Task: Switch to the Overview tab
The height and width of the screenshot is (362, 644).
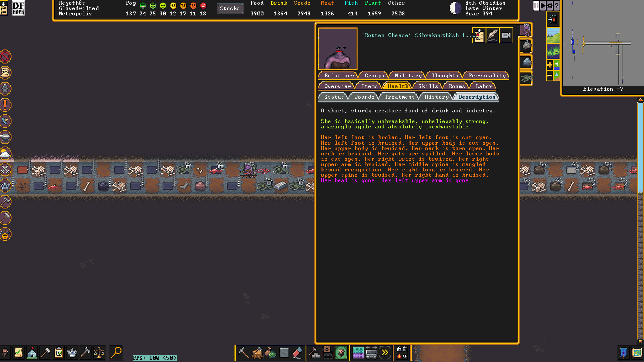Action: 337,86
